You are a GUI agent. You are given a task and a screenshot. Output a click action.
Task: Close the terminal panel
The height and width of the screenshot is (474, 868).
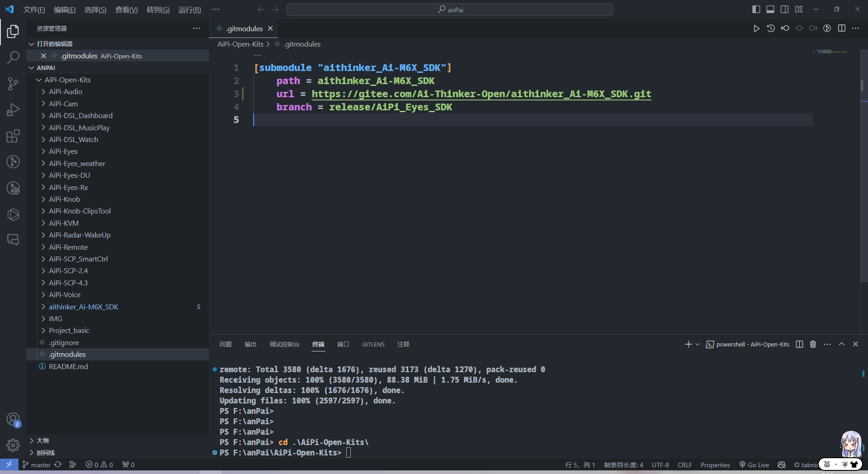click(x=855, y=344)
